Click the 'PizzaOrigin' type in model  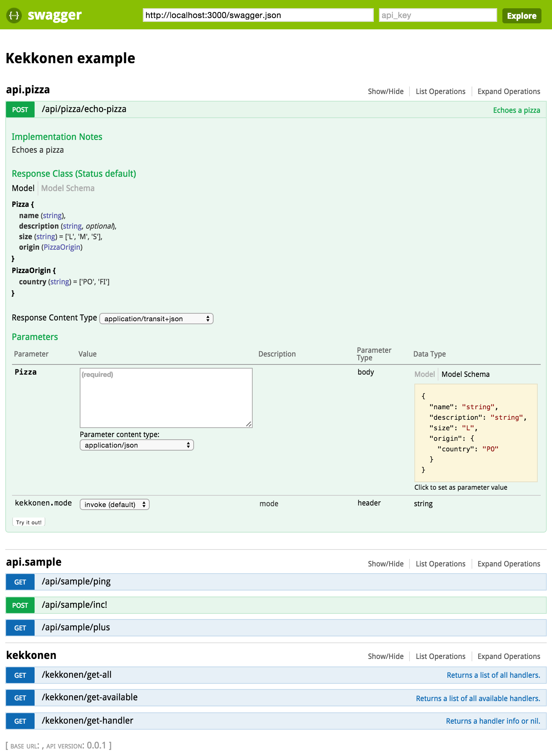[x=62, y=247]
